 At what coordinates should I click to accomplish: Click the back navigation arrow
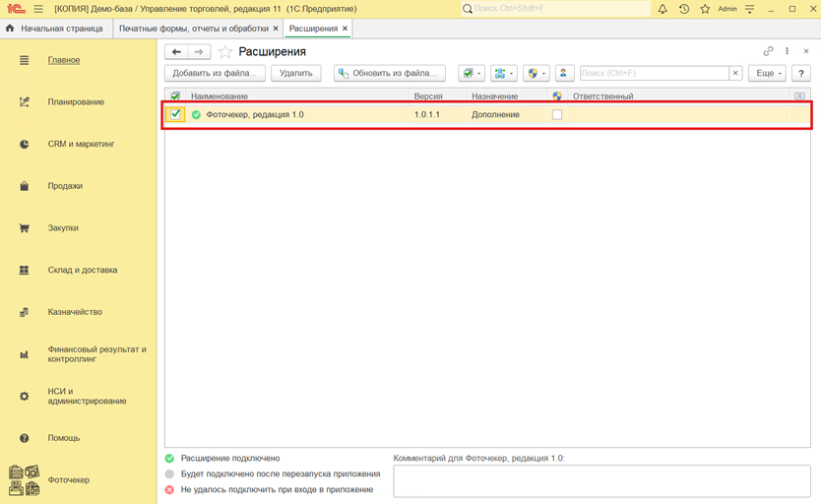[176, 51]
